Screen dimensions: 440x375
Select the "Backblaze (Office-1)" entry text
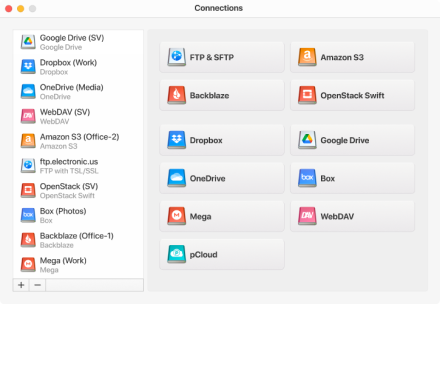[x=77, y=236]
